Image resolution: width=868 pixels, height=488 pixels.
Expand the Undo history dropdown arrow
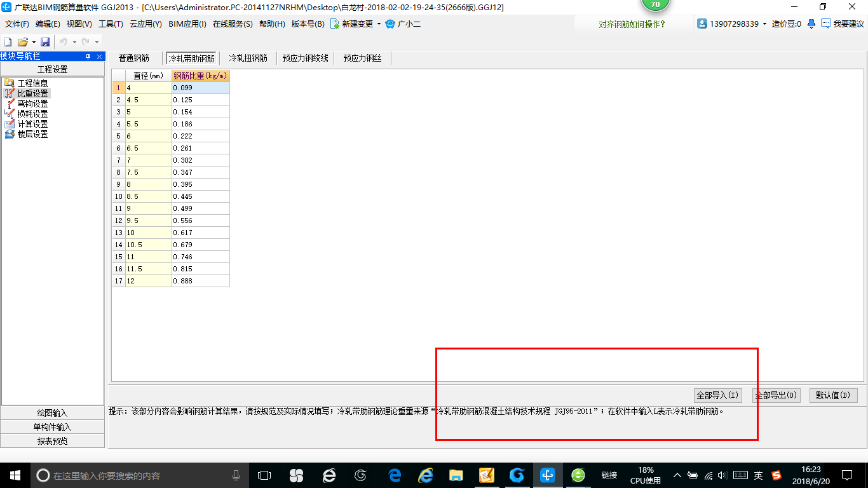pos(74,42)
